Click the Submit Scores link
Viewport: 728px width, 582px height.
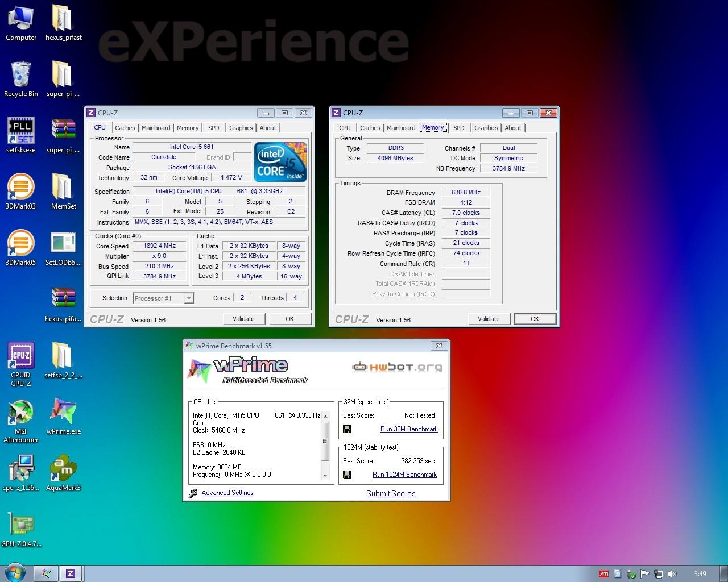click(x=391, y=493)
